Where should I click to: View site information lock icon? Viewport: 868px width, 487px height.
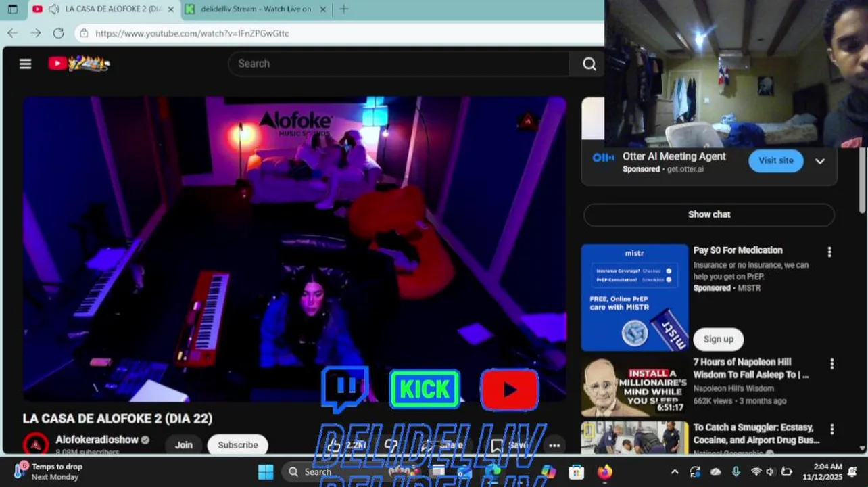click(x=83, y=33)
